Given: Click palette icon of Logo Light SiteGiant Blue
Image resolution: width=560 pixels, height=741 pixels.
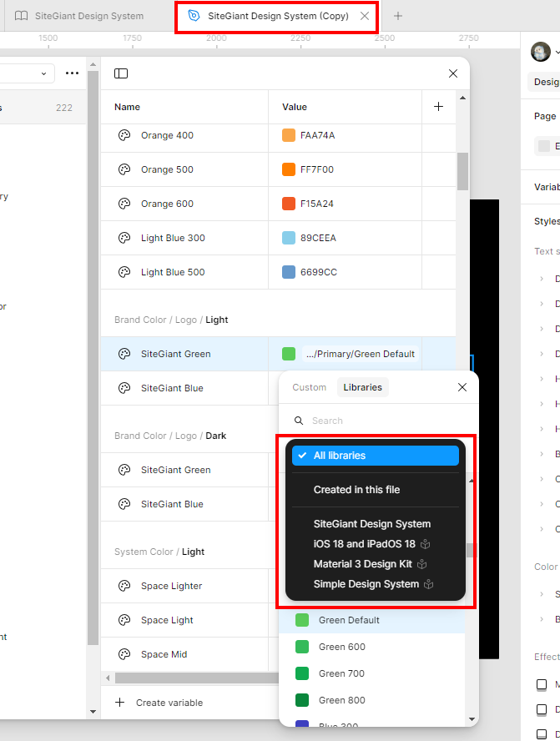Looking at the screenshot, I should [x=124, y=388].
